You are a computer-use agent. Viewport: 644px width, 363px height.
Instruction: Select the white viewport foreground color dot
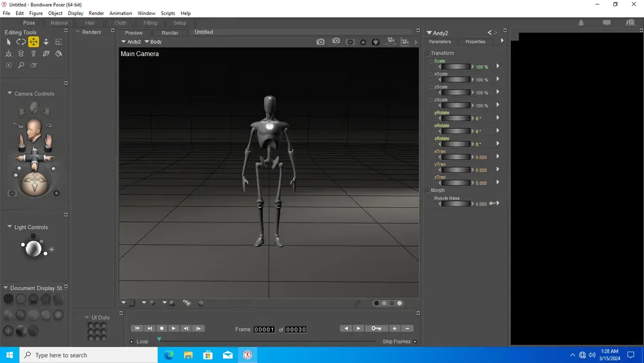point(399,304)
